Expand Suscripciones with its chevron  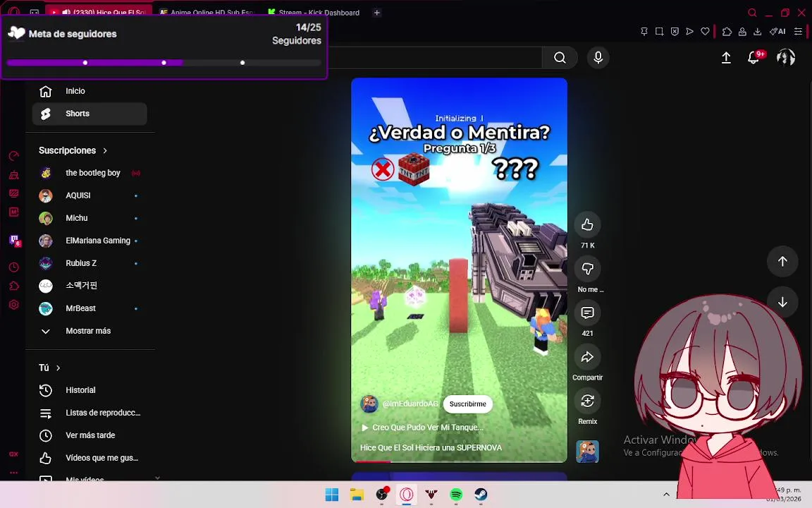105,151
